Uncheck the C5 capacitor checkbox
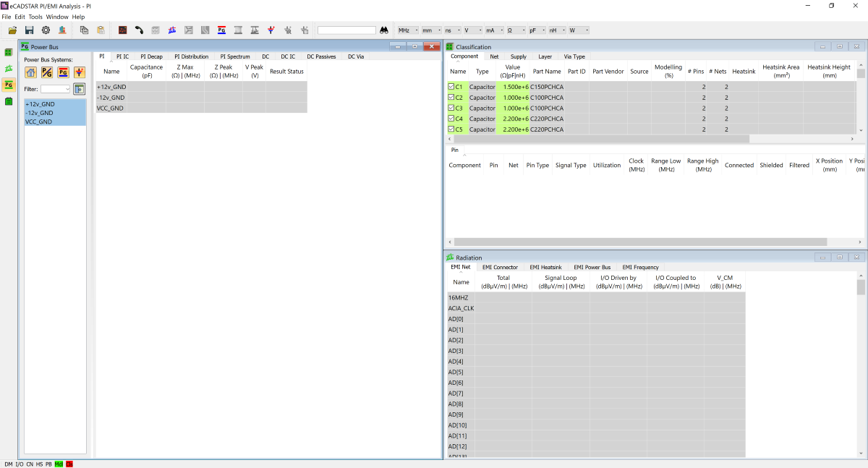868x468 pixels. 452,129
